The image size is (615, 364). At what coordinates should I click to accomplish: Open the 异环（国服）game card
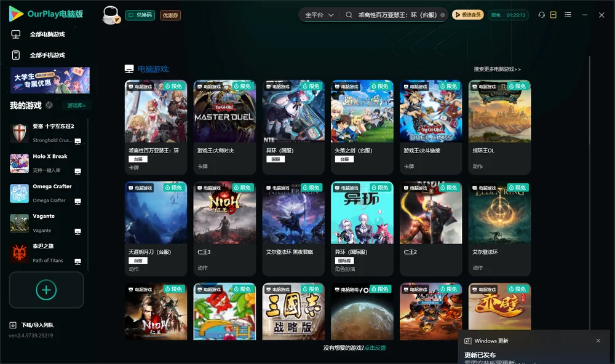[293, 127]
